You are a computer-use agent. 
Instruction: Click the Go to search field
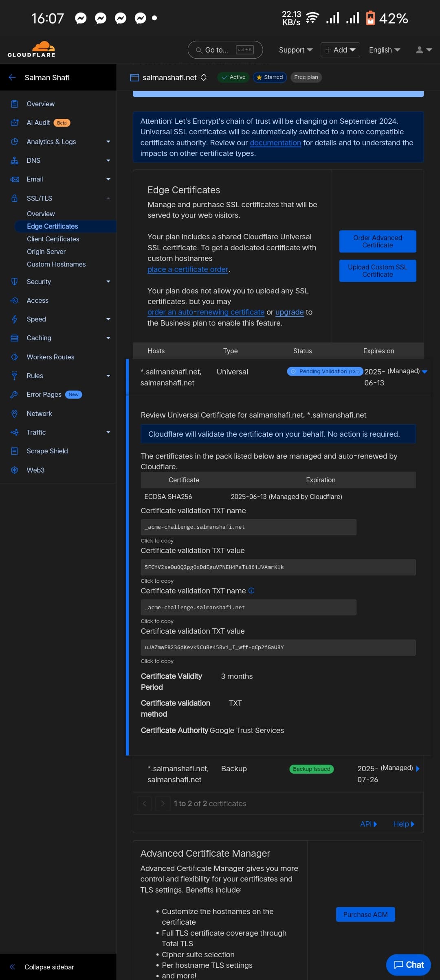click(225, 50)
